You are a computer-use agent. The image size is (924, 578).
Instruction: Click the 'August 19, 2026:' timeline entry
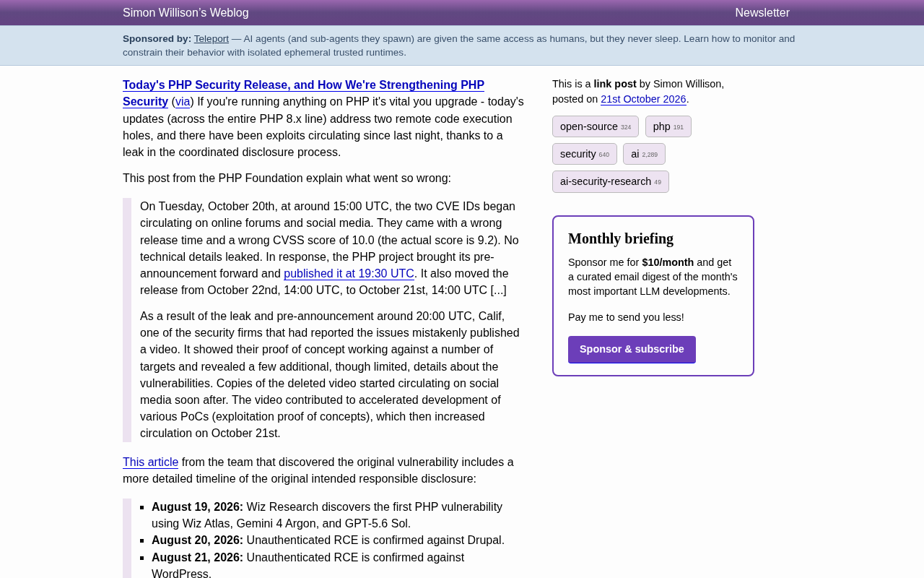197,507
